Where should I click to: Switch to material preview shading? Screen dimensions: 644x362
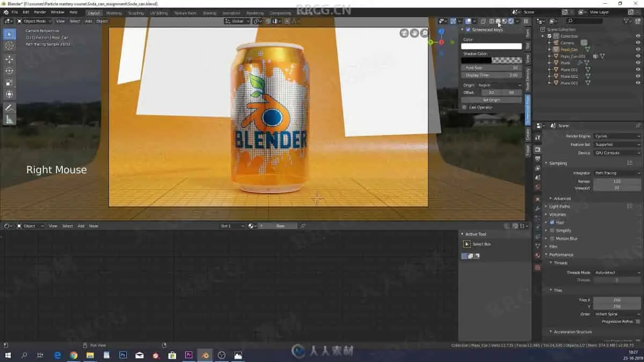coord(504,21)
